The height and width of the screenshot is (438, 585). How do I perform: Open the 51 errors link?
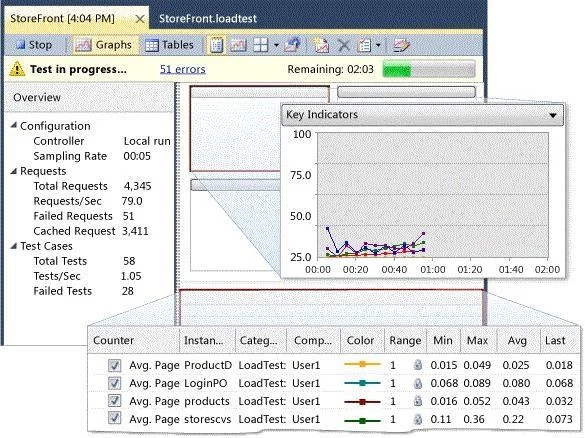(182, 69)
